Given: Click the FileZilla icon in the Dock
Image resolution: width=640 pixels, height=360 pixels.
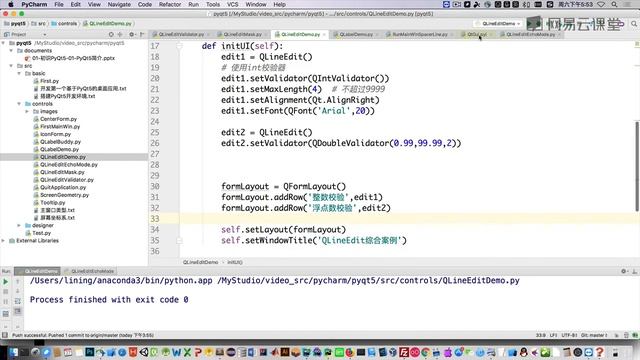Looking at the screenshot, I should (x=404, y=352).
